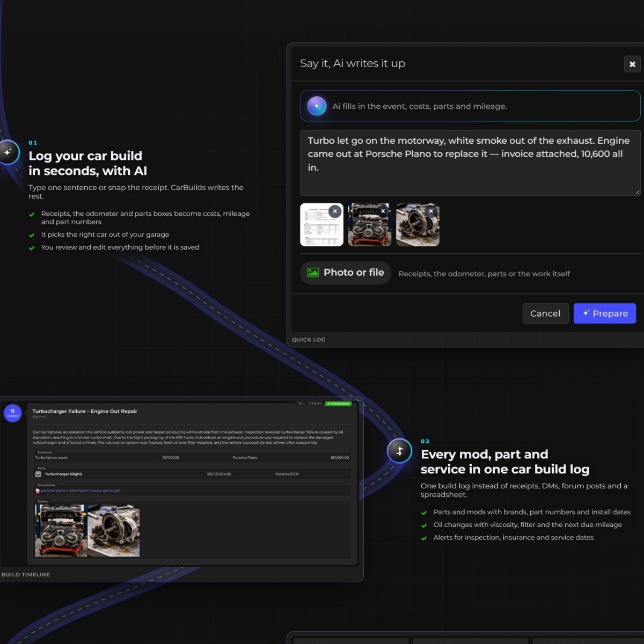The image size is (644, 644).
Task: Open porsche-plano-turbo-repair-invoice-demo.pdf document link
Action: point(80,491)
